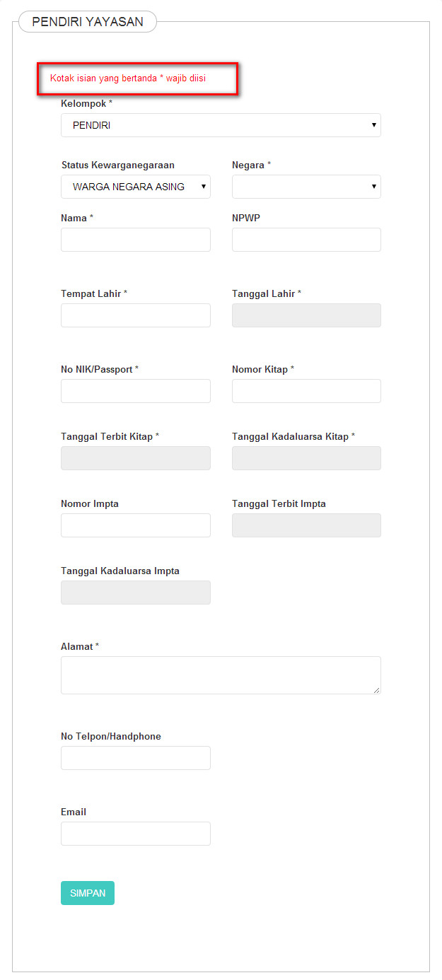442x980 pixels.
Task: Click the No NIK/Passport field
Action: coord(136,391)
